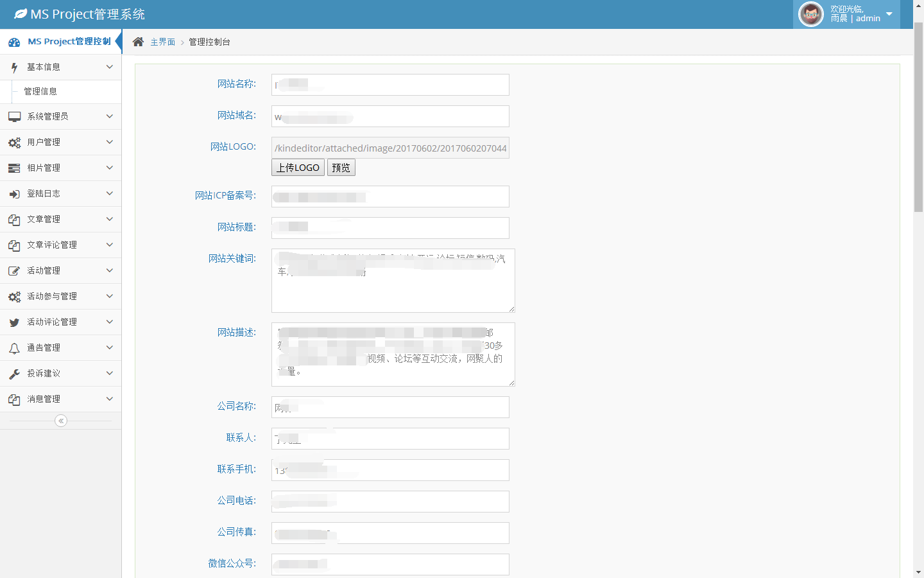Click the home icon in breadcrumb
This screenshot has width=924, height=578.
(138, 42)
